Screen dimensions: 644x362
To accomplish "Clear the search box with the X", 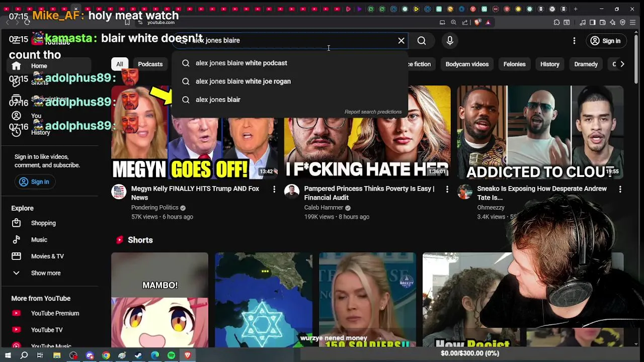I will pyautogui.click(x=401, y=41).
